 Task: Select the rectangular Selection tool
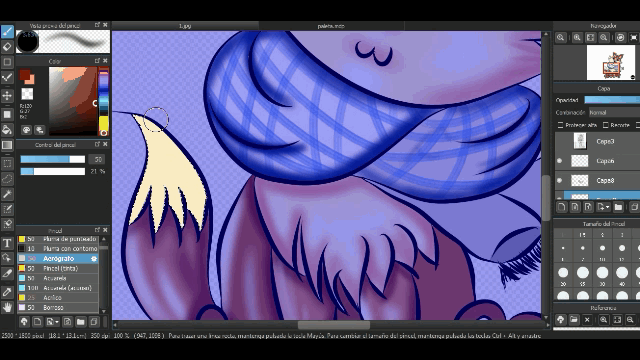7,164
